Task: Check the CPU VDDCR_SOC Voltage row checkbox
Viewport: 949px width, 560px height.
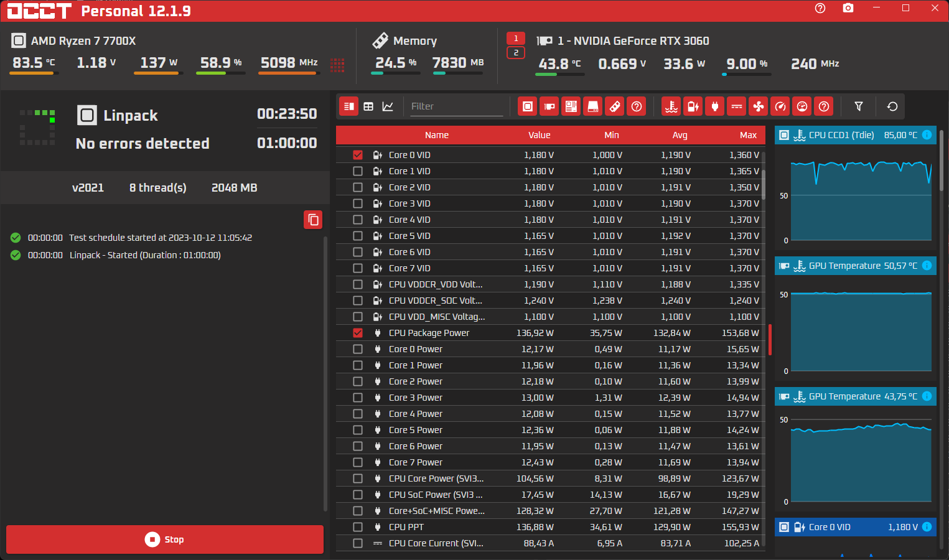Action: (x=358, y=301)
